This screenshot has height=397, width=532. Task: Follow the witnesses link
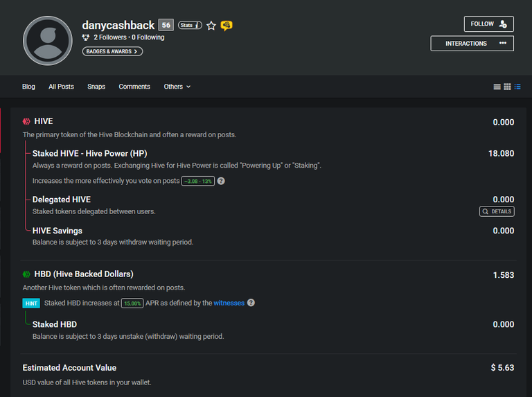click(x=229, y=303)
